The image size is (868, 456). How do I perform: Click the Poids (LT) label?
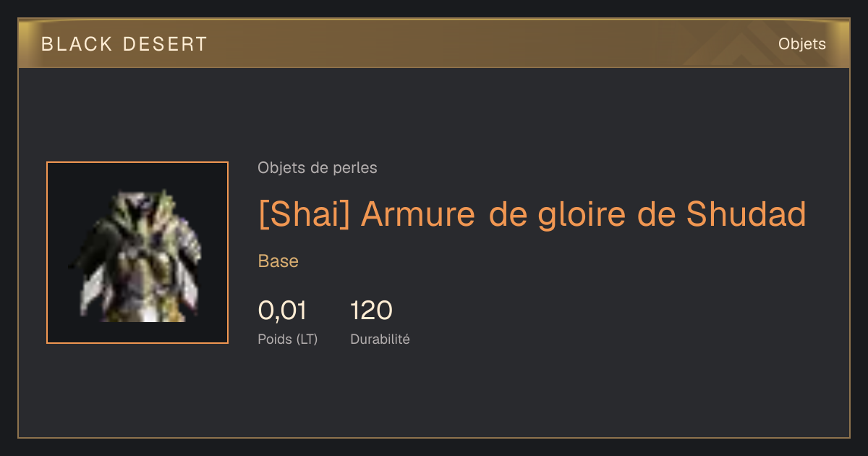(x=287, y=339)
